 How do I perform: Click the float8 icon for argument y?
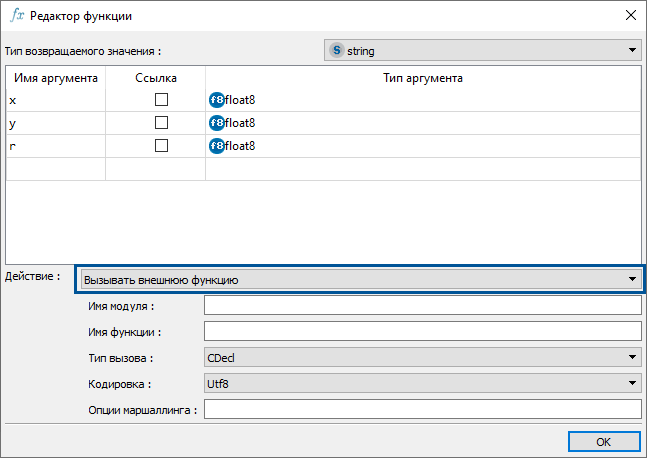click(x=216, y=123)
